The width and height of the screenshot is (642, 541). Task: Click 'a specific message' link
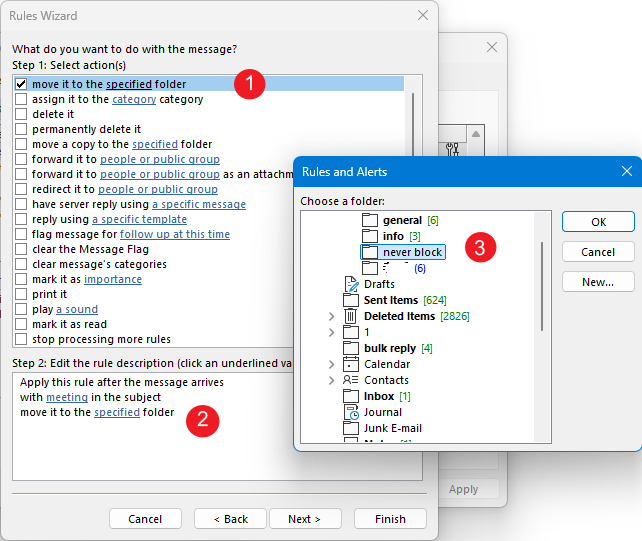[199, 204]
